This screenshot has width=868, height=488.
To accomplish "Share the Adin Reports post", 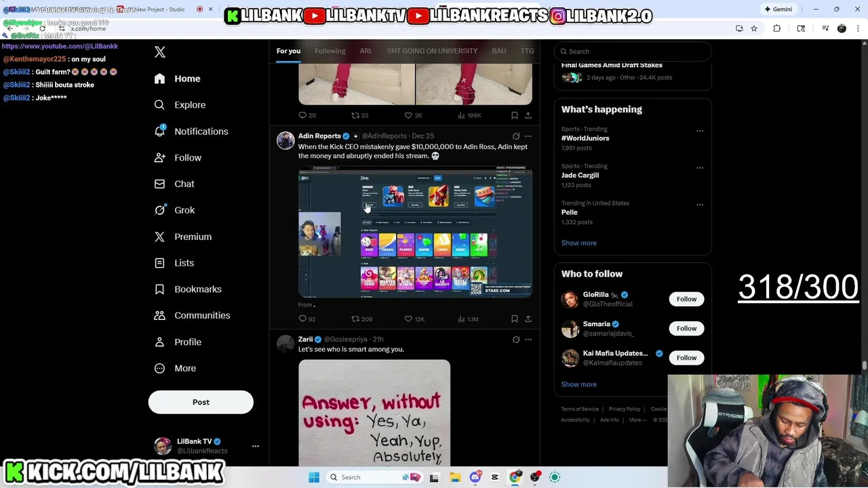I will click(528, 319).
